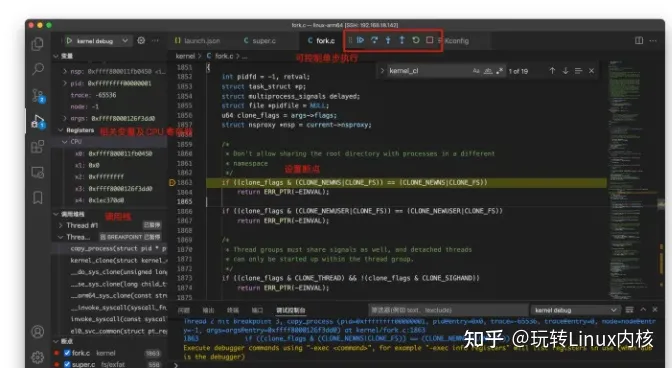The height and width of the screenshot is (368, 672).
Task: Open the Accounts menu icon
Action: click(38, 332)
